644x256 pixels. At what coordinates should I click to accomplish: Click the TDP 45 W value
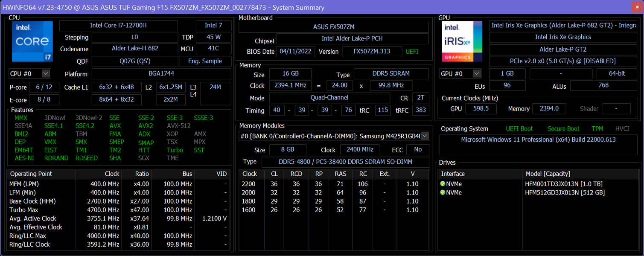pos(213,38)
